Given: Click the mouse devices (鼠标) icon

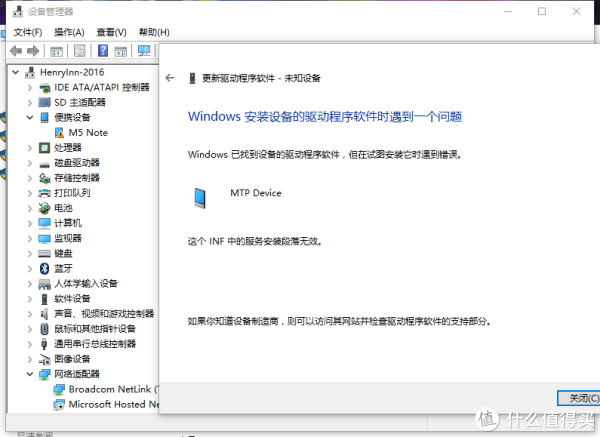Looking at the screenshot, I should click(44, 329).
